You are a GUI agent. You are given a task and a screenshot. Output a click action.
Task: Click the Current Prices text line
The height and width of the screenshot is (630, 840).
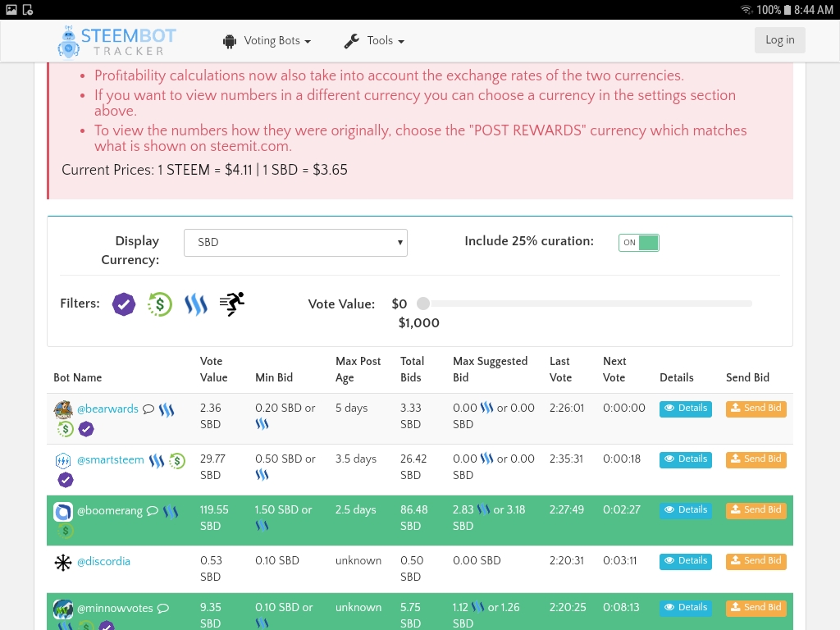click(204, 170)
